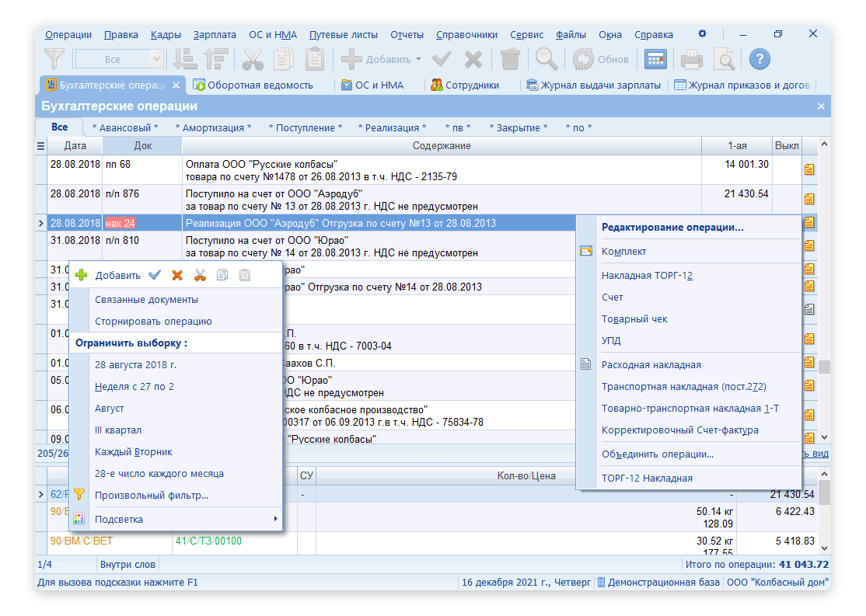Click the trash bin toolbar icon
The height and width of the screenshot is (616, 866).
510,59
